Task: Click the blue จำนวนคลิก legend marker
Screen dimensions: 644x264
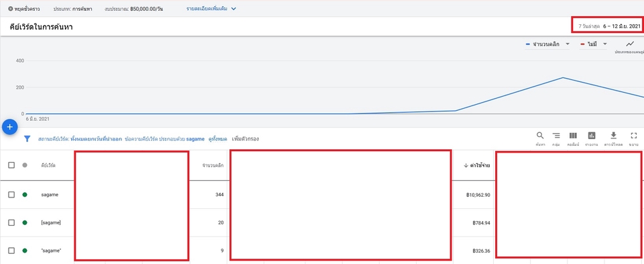Action: click(528, 44)
